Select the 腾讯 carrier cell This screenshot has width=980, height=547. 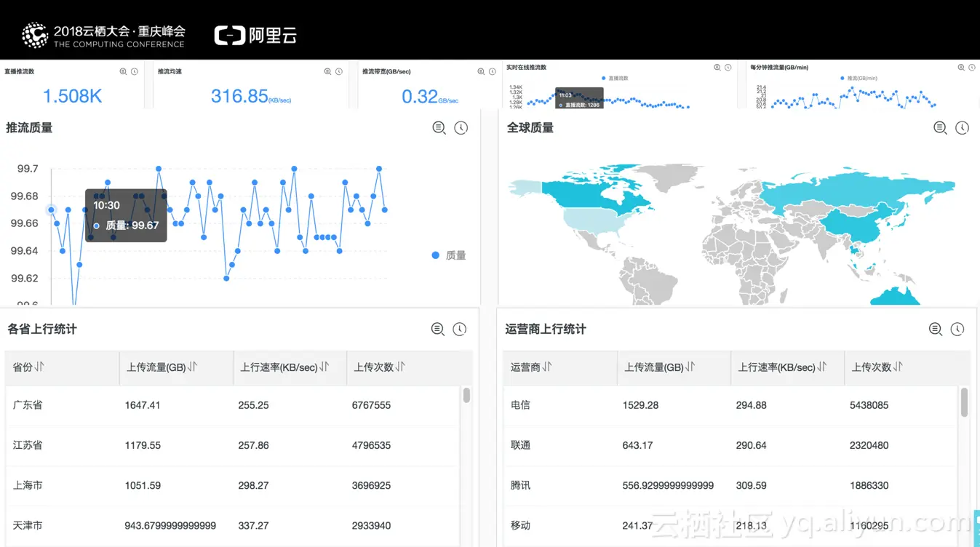click(x=520, y=485)
